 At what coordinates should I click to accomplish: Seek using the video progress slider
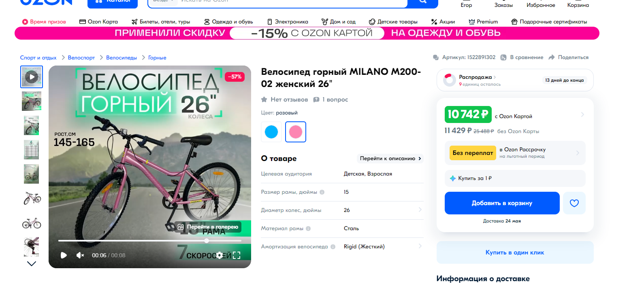(207, 241)
